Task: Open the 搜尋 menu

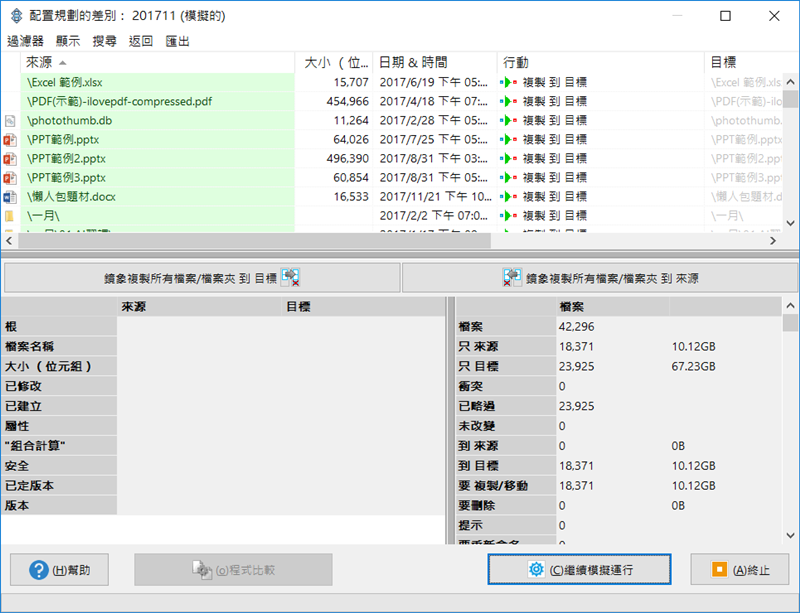Action: point(104,41)
